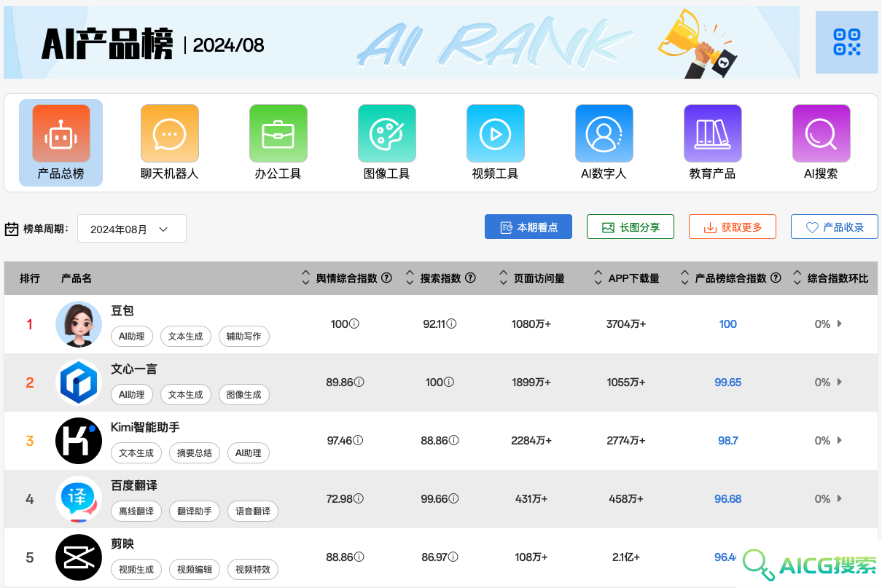The width and height of the screenshot is (882, 588).
Task: Click 百度翻译's 语音翻译 tag
Action: tap(253, 511)
